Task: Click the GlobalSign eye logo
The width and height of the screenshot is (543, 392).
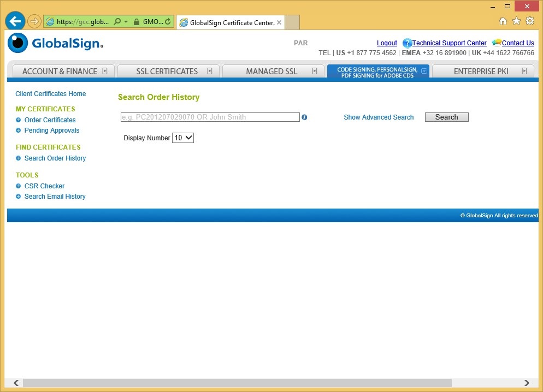Action: 17,43
